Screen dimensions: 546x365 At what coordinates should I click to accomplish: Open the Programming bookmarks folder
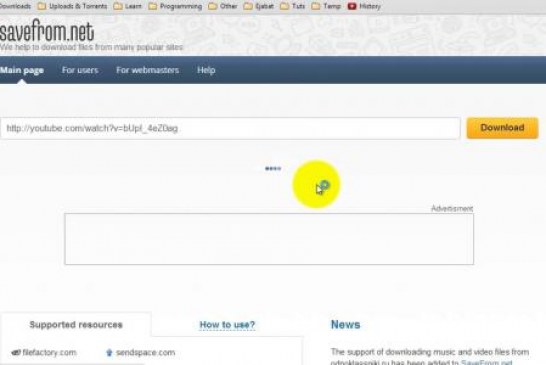176,6
